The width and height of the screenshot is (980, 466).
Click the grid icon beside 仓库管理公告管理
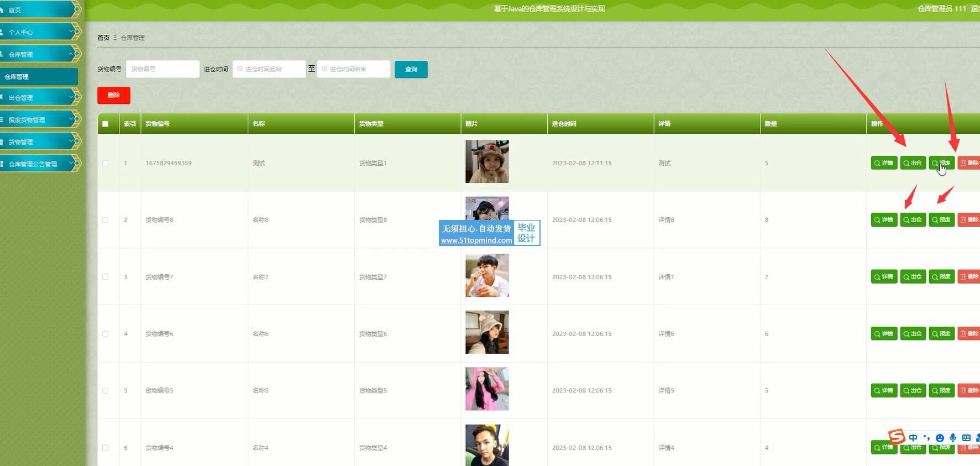click(x=2, y=164)
